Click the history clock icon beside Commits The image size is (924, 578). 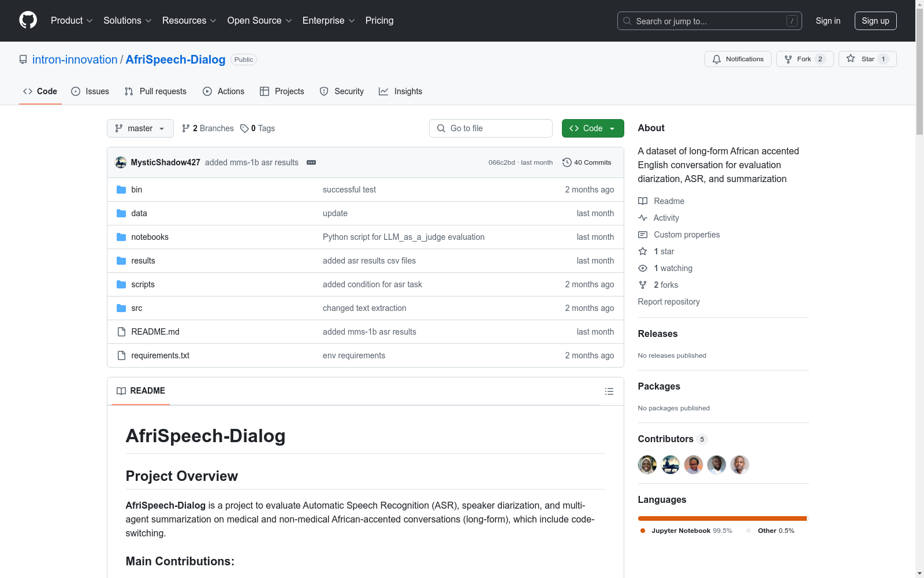[567, 162]
